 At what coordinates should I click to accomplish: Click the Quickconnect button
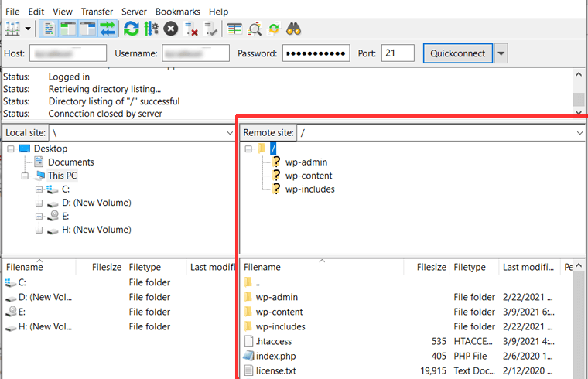pyautogui.click(x=458, y=53)
